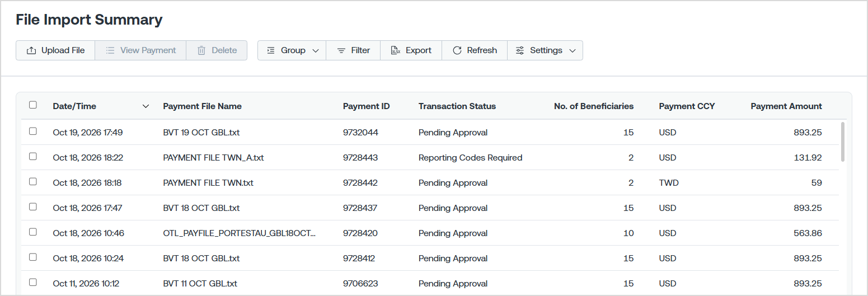Click payment ID 9728412
868x296 pixels.
point(359,259)
